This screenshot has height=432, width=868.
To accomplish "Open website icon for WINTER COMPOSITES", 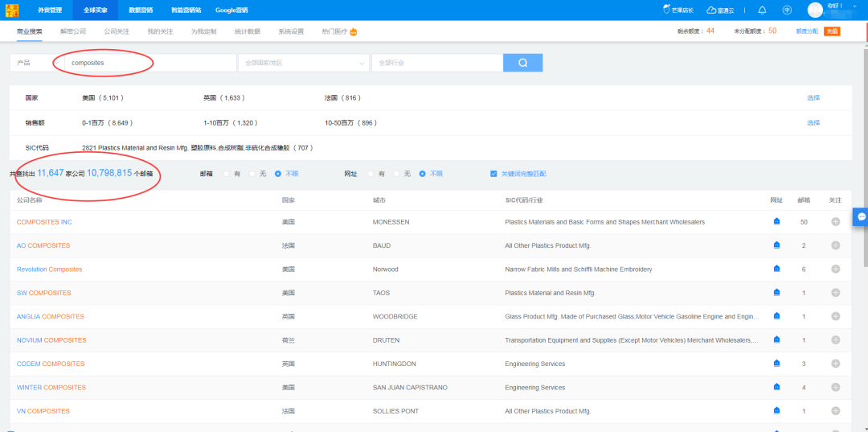I will click(x=776, y=387).
